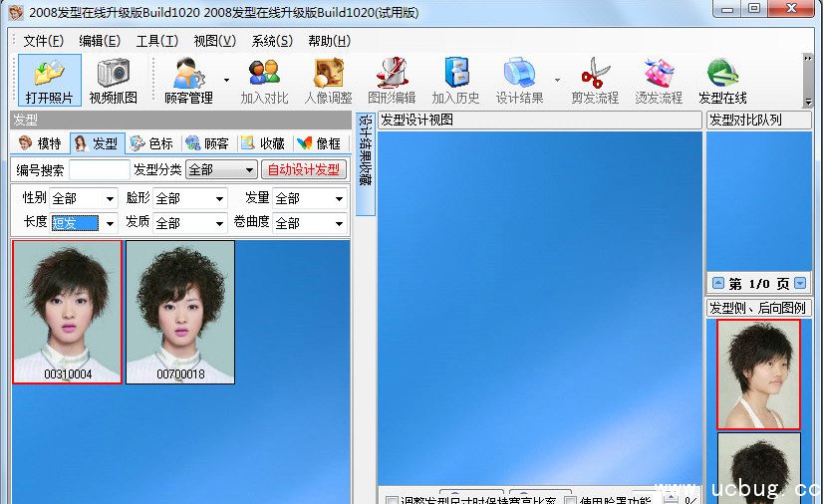824x504 pixels.
Task: Open 烫发流程 perm process
Action: (x=659, y=80)
